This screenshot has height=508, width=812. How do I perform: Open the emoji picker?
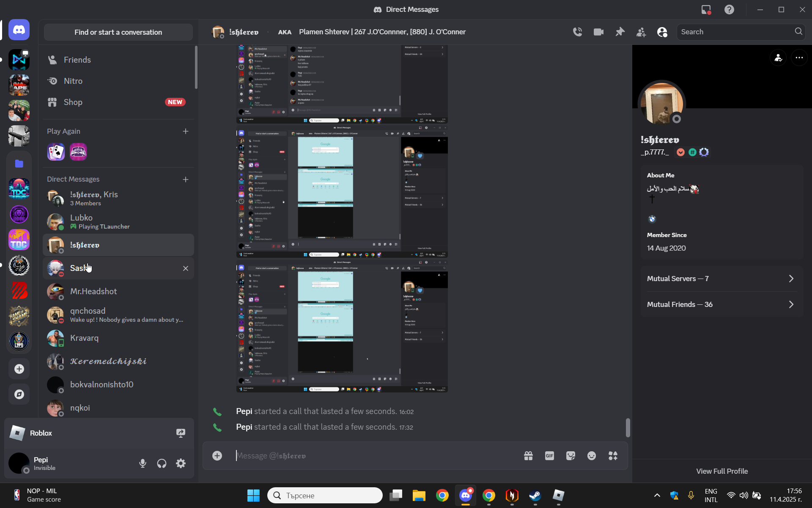[x=592, y=456]
